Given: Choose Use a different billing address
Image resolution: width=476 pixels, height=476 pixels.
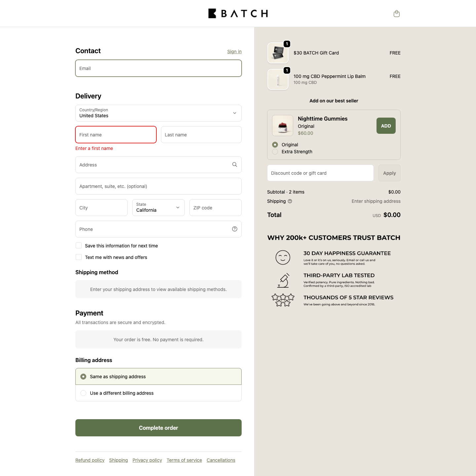Looking at the screenshot, I should (x=83, y=393).
